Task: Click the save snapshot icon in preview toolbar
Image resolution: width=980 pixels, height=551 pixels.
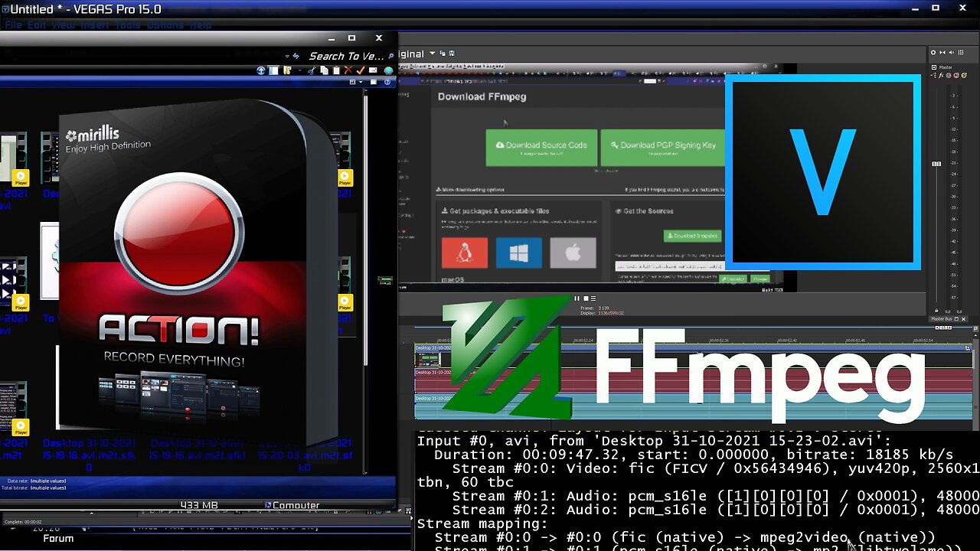Action: pyautogui.click(x=452, y=54)
